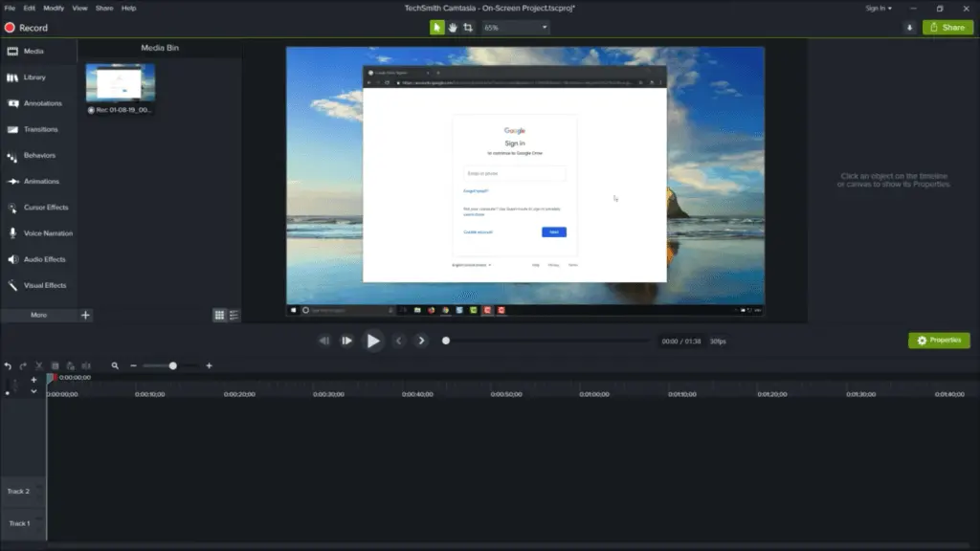The image size is (980, 551).
Task: Click the green Properties button
Action: 939,341
